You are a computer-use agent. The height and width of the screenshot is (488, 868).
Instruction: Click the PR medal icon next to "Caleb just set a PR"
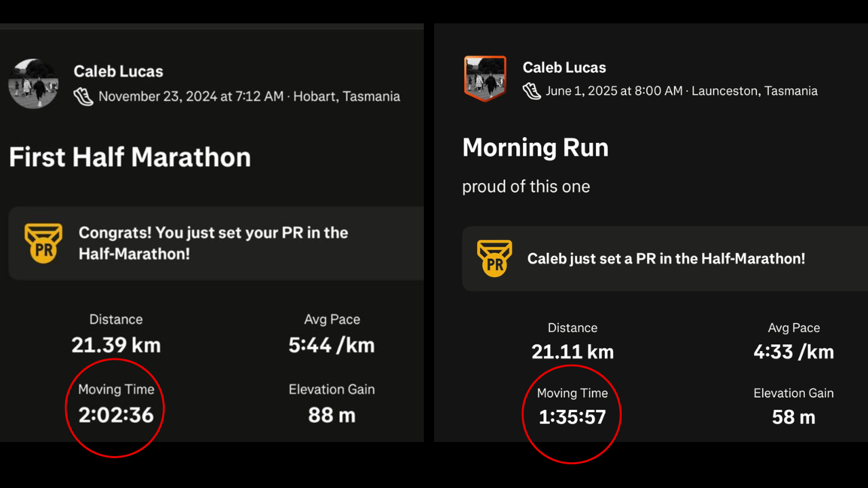click(495, 258)
